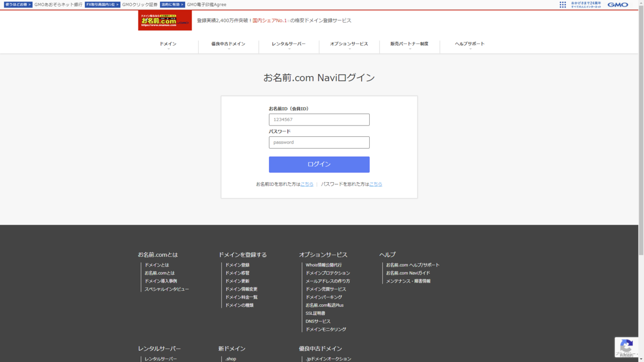Click the お名前.com logo

165,20
